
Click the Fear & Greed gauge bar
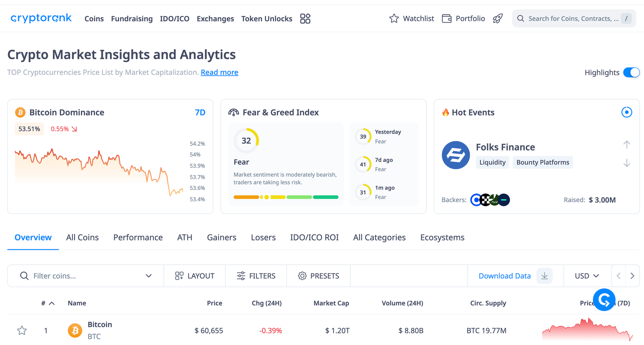point(286,197)
